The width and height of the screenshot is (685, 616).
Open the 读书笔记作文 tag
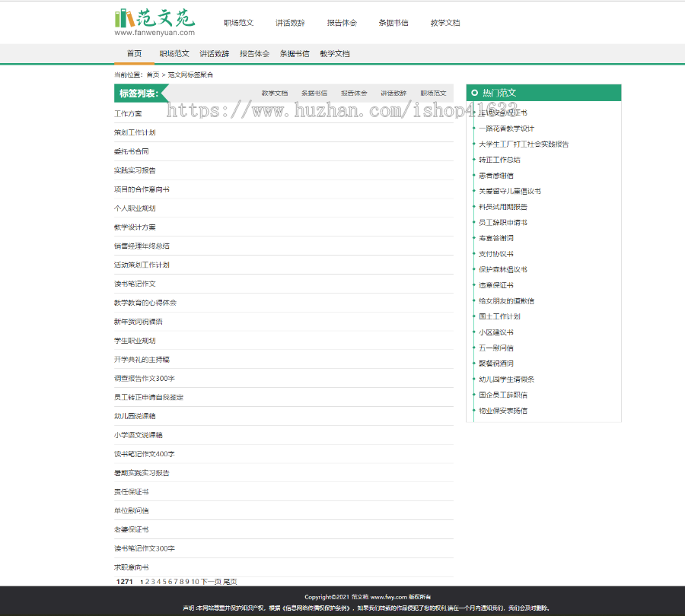click(x=135, y=284)
